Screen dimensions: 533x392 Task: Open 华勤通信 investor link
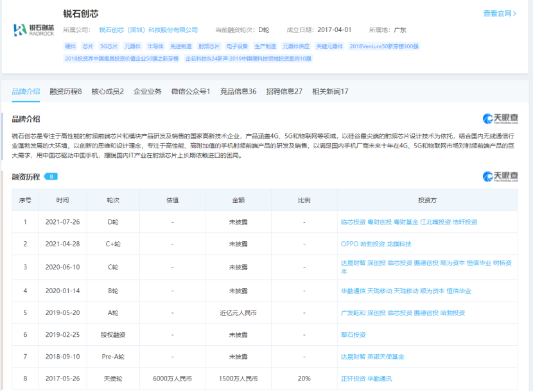click(x=353, y=291)
